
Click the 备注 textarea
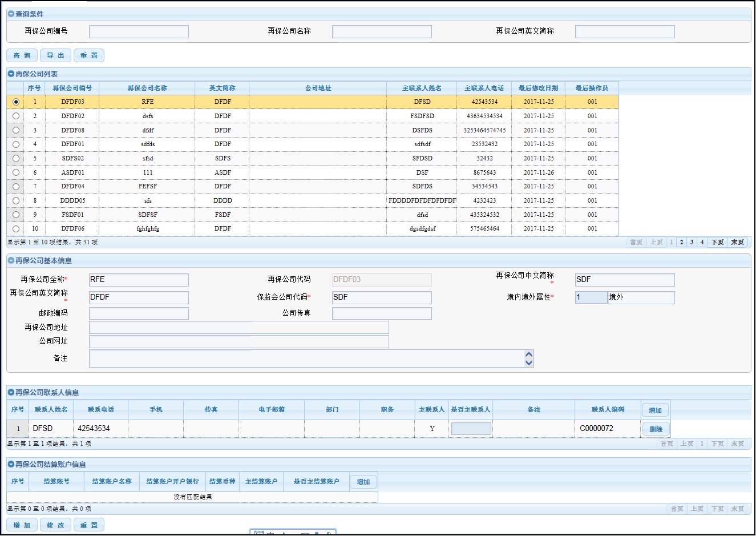(x=307, y=358)
